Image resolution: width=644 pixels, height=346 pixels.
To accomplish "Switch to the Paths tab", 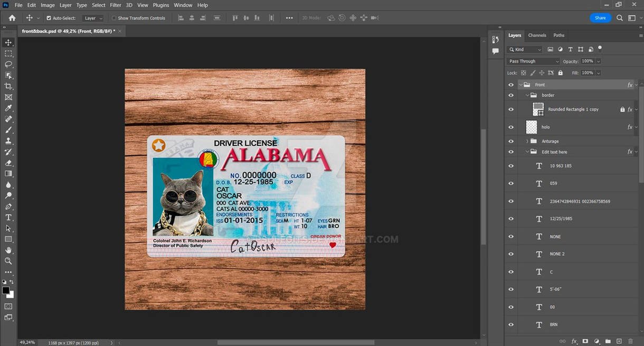I will 559,35.
